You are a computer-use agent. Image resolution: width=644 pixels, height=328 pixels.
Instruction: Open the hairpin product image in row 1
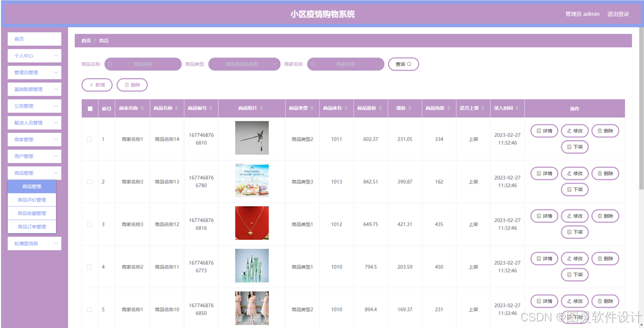[252, 138]
